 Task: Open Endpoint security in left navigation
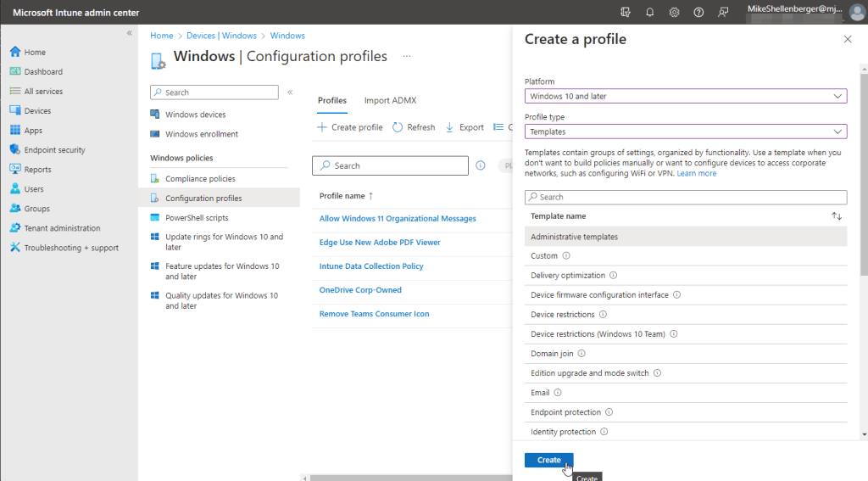pyautogui.click(x=54, y=150)
